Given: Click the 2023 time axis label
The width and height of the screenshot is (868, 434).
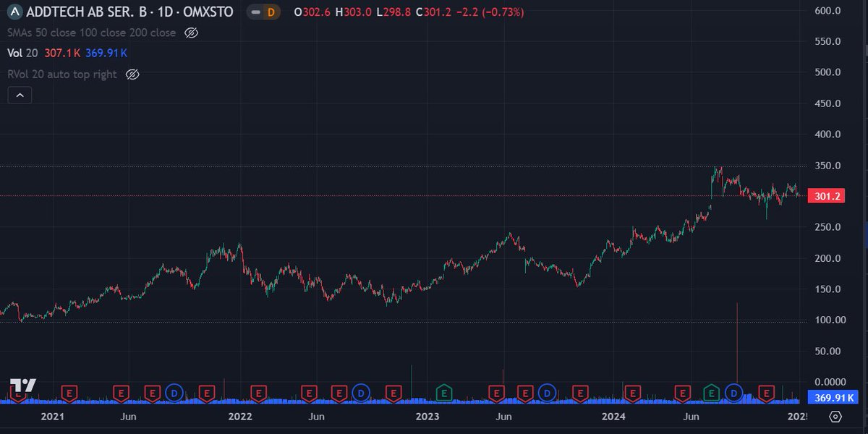Looking at the screenshot, I should (427, 417).
